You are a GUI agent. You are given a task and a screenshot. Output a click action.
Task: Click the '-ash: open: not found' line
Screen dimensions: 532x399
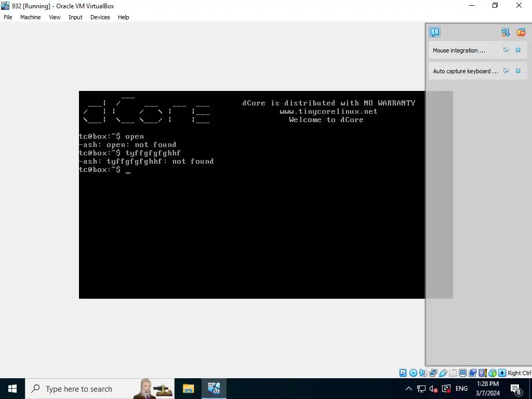128,145
